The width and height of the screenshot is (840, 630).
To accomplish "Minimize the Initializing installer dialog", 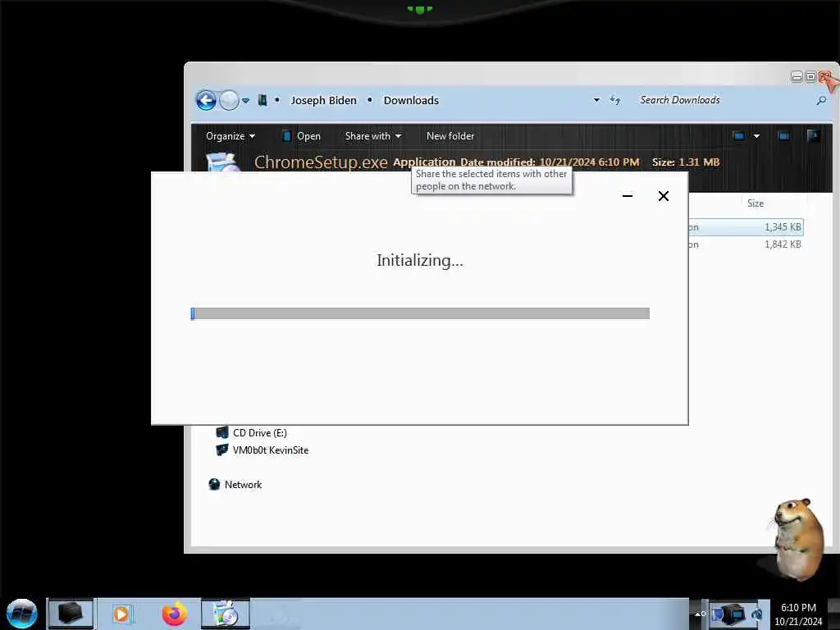I will (628, 196).
